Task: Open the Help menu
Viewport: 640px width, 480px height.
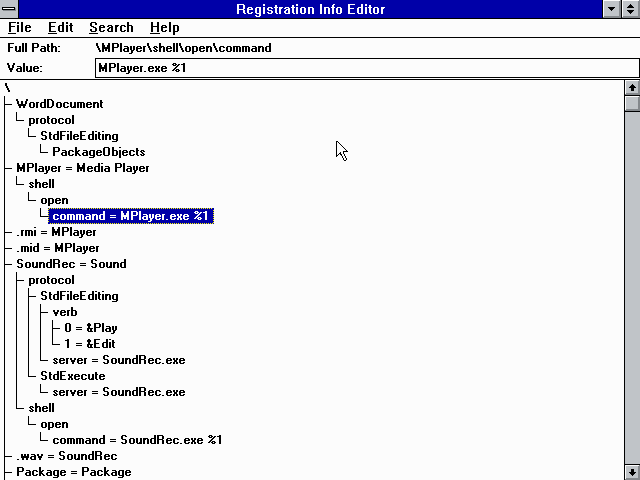Action: pyautogui.click(x=164, y=28)
